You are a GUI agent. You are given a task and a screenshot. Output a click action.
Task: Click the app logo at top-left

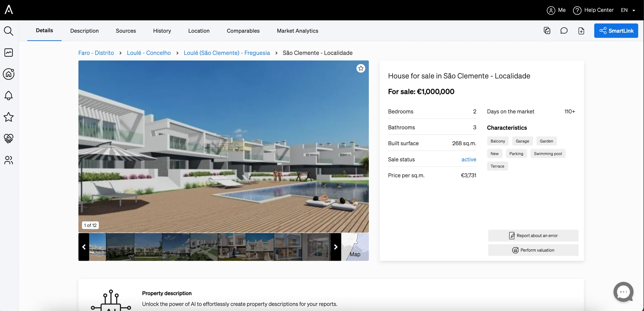(x=9, y=10)
